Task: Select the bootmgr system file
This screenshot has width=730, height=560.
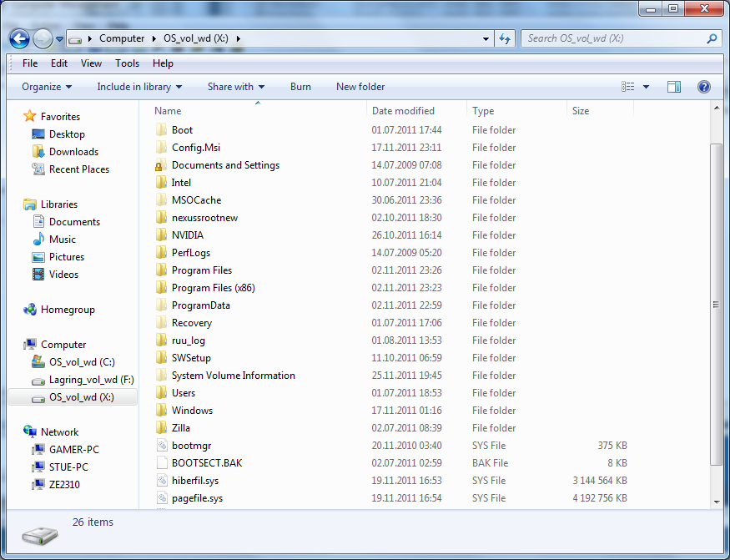Action: 191,446
